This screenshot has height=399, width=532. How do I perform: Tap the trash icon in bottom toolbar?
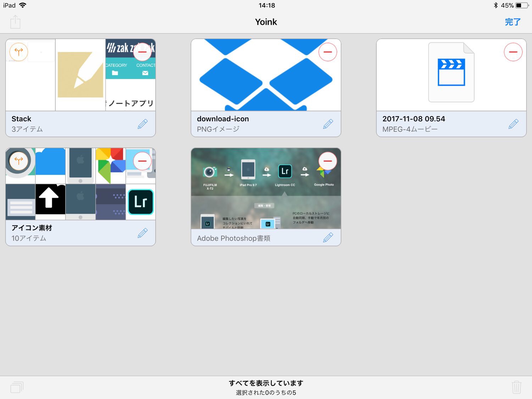click(516, 387)
